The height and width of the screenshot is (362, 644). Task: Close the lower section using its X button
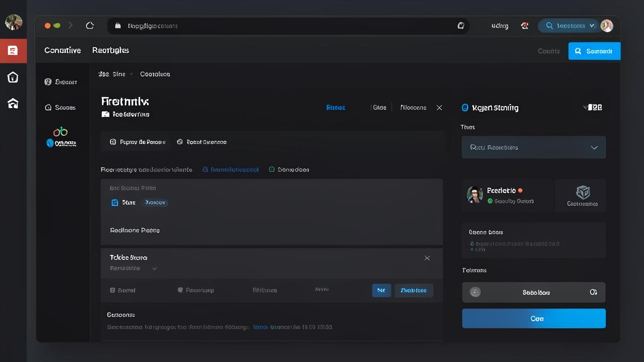427,258
